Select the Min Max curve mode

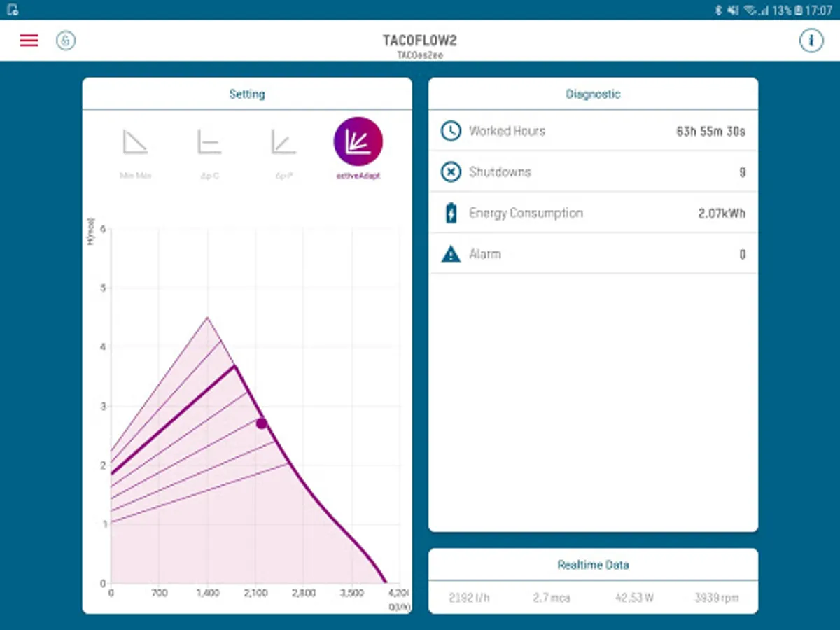135,141
